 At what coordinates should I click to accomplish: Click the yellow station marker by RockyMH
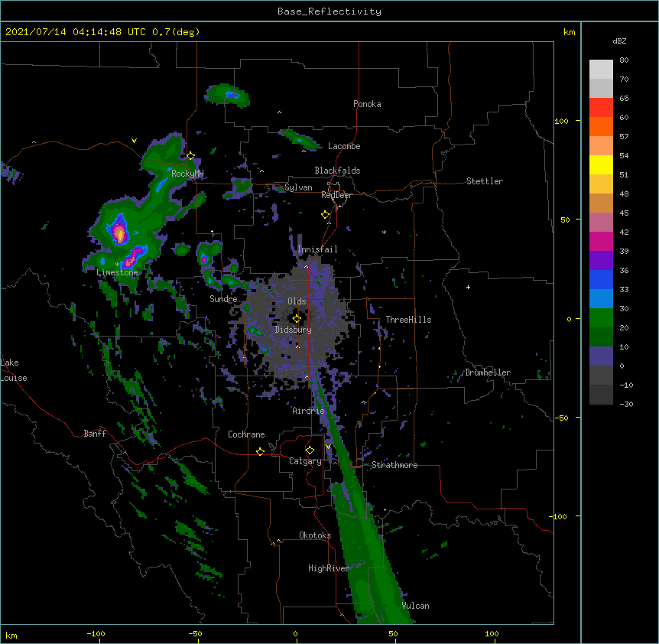190,156
